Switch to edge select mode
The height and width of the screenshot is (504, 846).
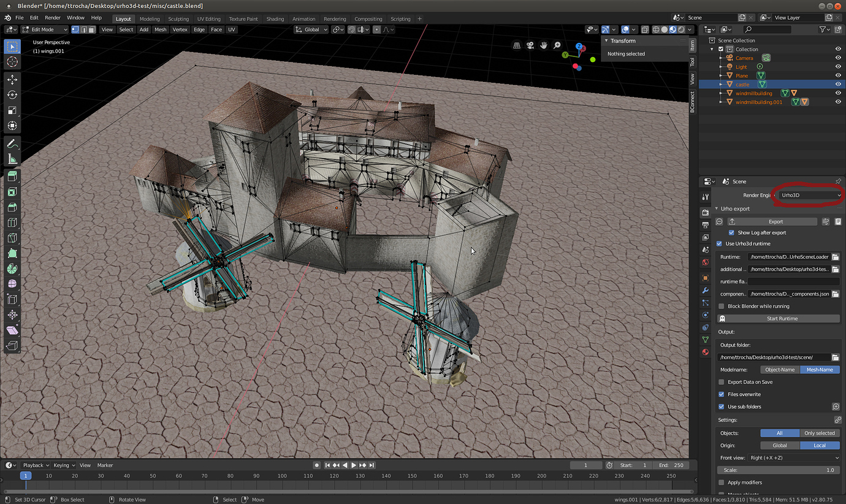point(83,29)
